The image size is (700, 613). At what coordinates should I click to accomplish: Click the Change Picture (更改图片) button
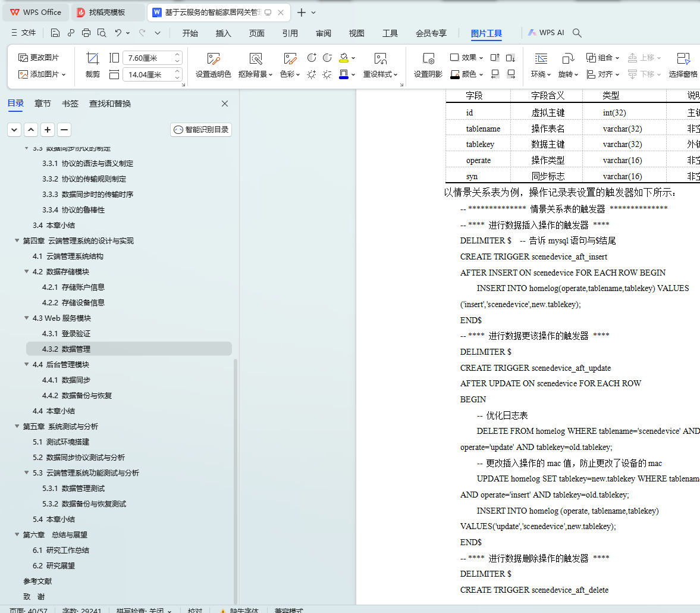pos(39,58)
